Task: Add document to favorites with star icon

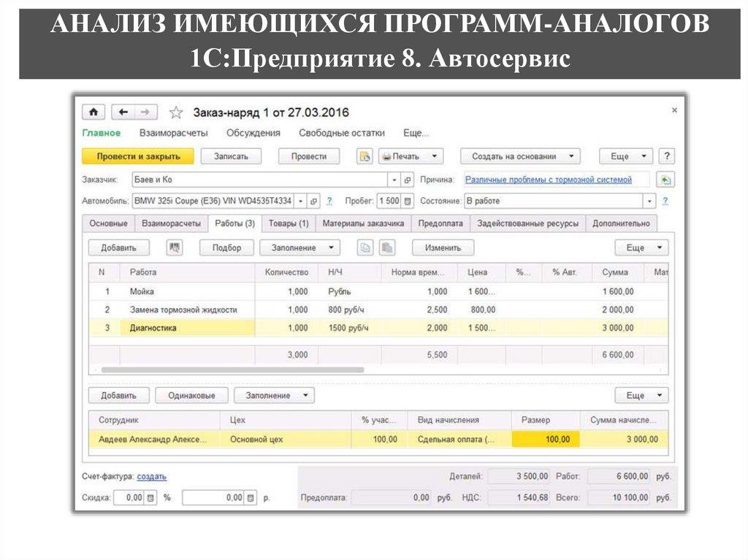Action: [175, 112]
